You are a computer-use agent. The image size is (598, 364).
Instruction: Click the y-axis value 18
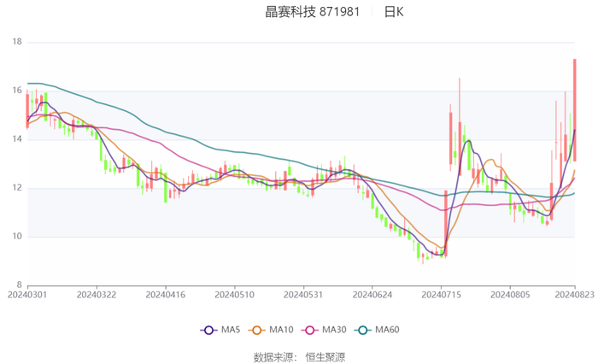(x=17, y=42)
